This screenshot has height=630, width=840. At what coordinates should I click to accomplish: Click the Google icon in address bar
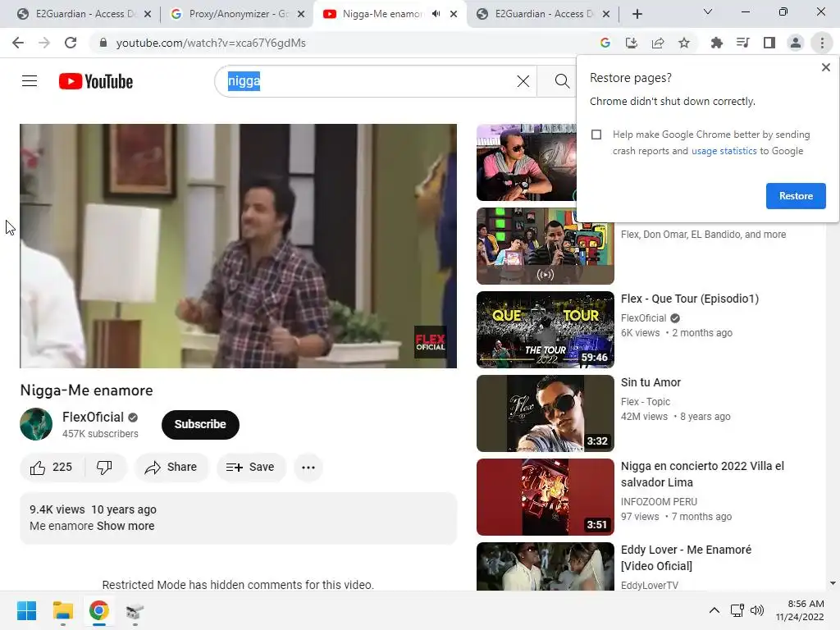605,43
